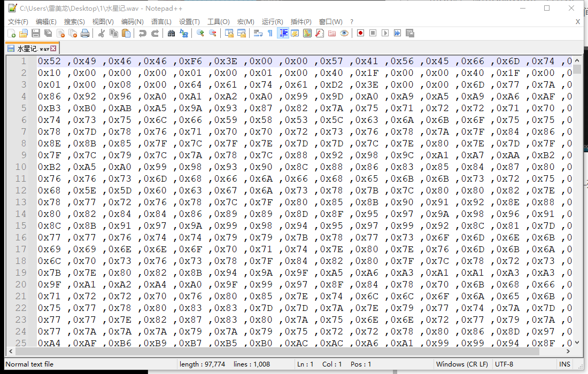Open the 编码(N) menu
588x374 pixels.
click(x=133, y=22)
